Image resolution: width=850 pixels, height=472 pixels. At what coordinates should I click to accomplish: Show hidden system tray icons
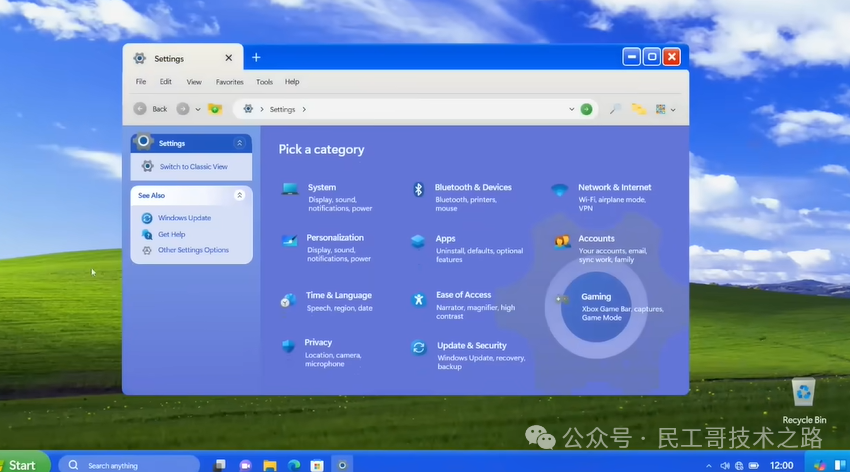(x=709, y=465)
